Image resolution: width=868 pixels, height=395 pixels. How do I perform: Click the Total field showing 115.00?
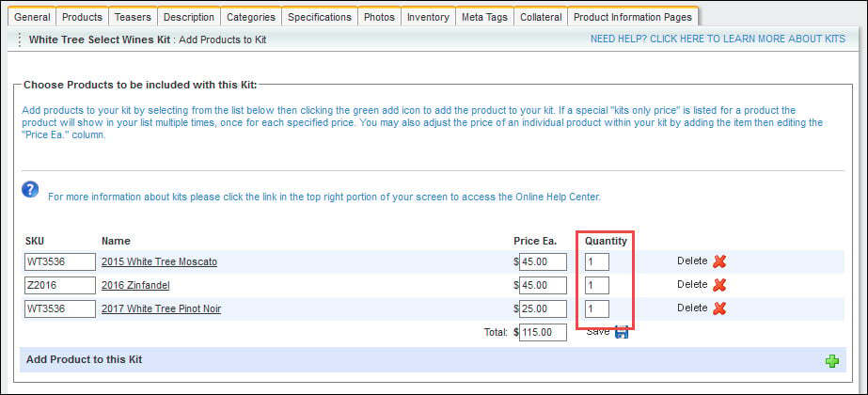coord(543,332)
